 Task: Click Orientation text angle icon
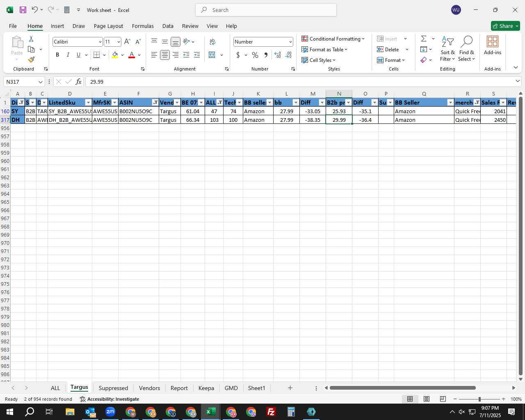tap(186, 41)
